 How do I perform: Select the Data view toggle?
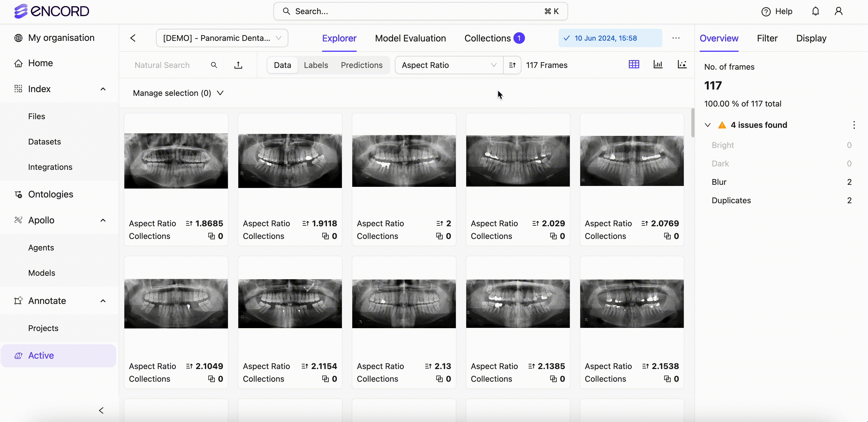click(282, 65)
